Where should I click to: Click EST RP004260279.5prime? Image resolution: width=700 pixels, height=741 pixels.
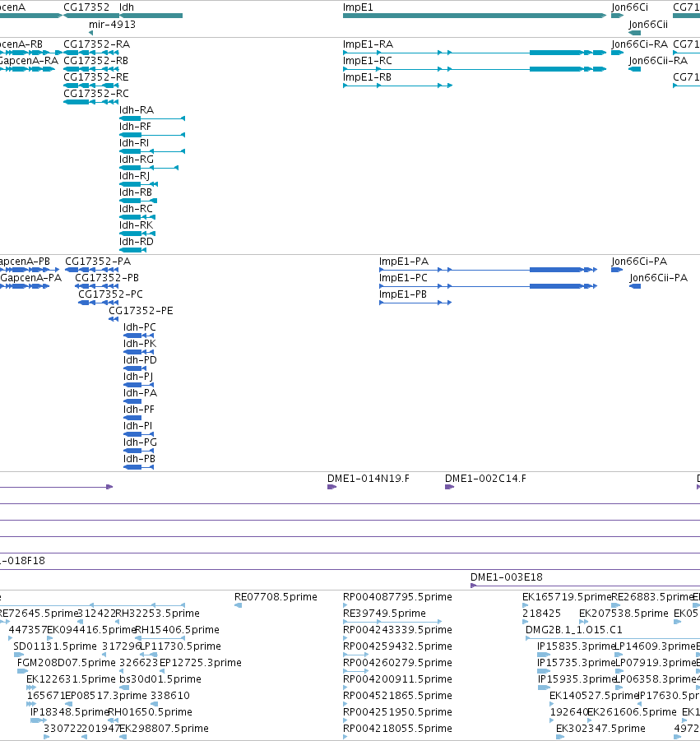coord(397,663)
